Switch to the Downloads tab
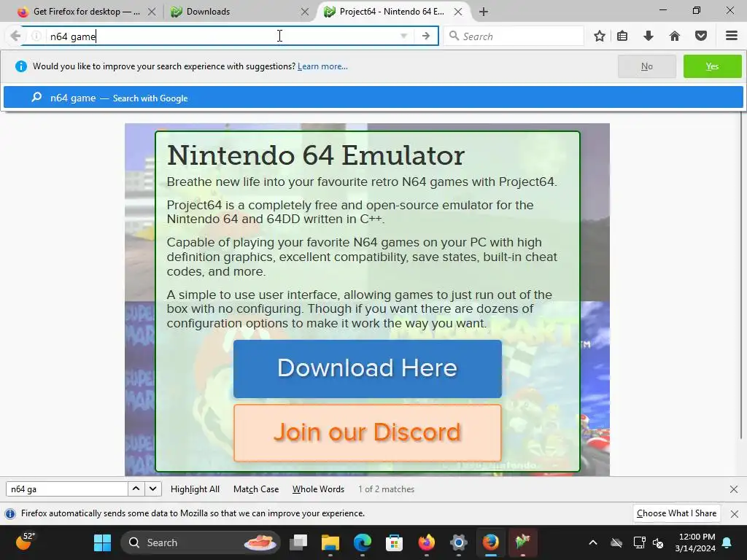747x560 pixels. coord(239,12)
